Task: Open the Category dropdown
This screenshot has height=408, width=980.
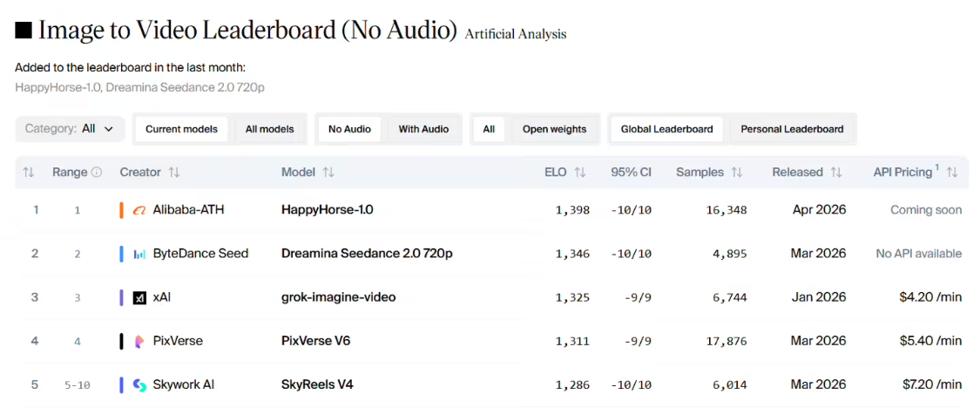Action: [70, 129]
